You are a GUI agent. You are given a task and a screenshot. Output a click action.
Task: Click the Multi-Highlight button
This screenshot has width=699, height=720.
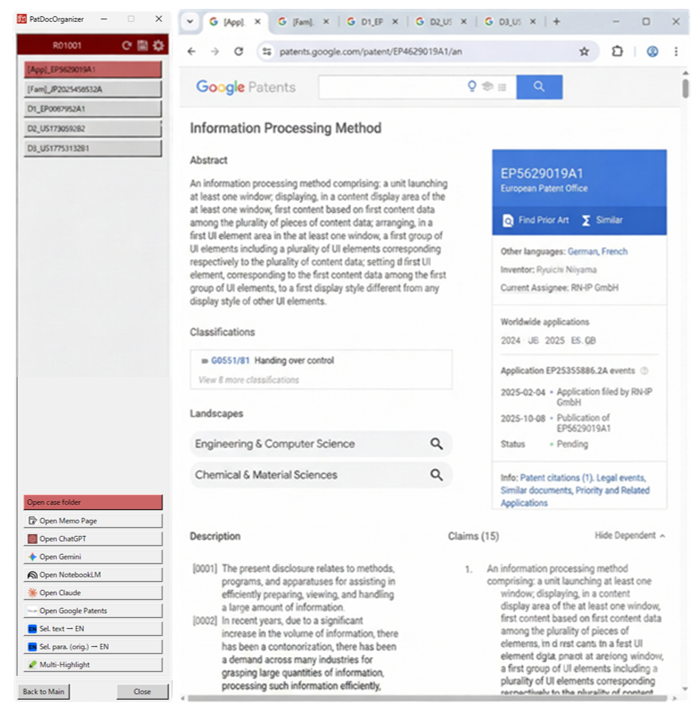(93, 664)
